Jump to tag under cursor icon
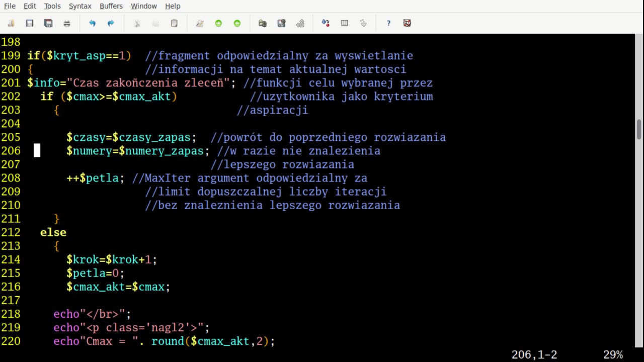The height and width of the screenshot is (362, 644). tap(363, 23)
